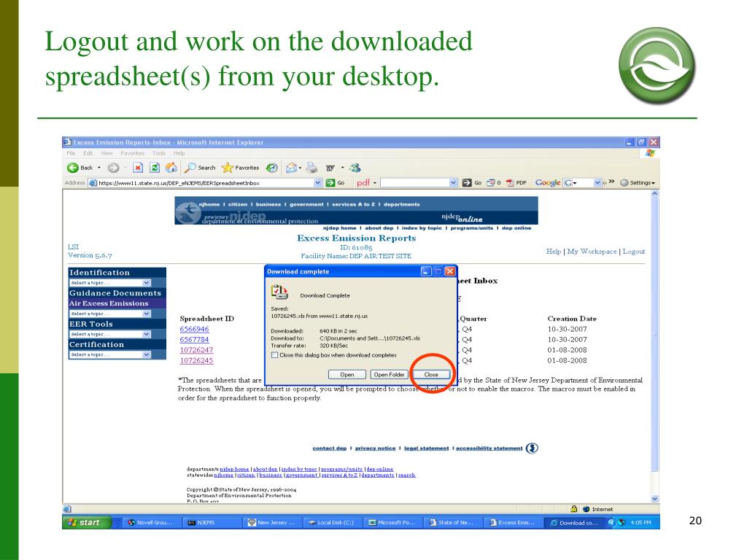Click the Windows start button
747x560 pixels.
point(86,522)
